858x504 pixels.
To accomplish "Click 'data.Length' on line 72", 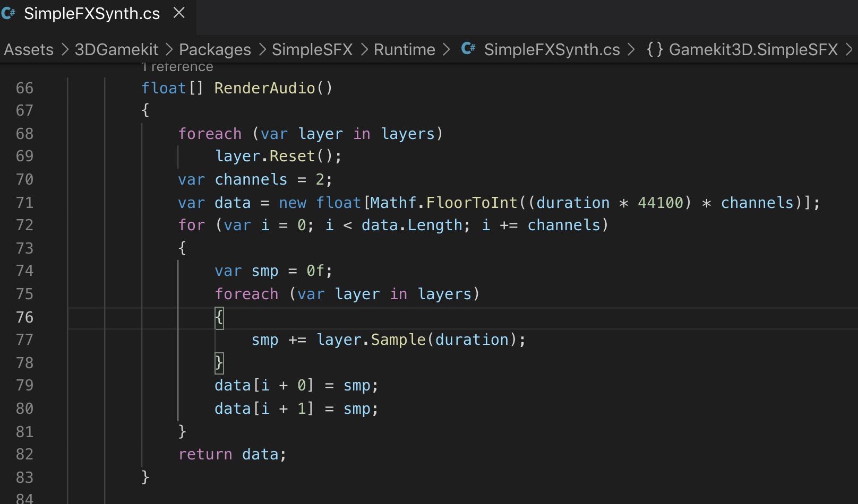I will 411,225.
